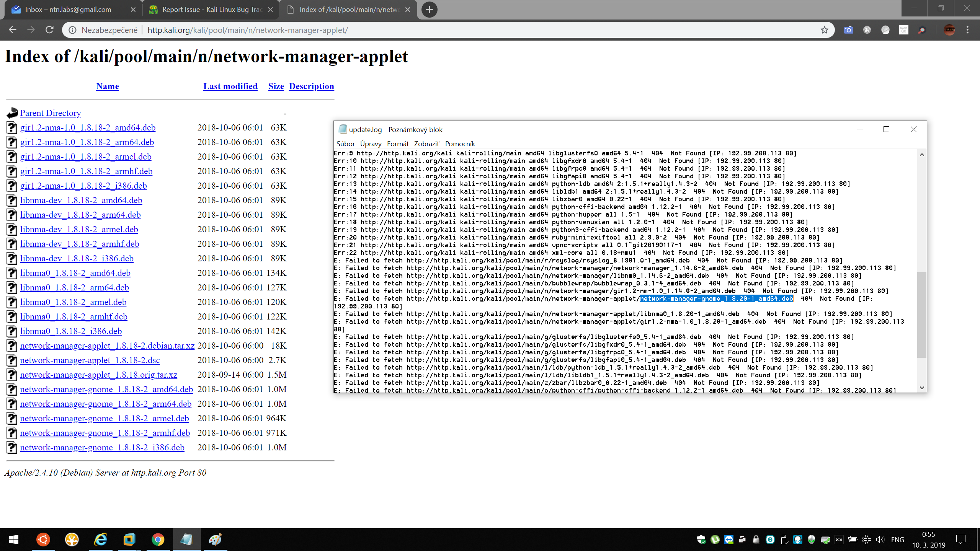980x551 pixels.
Task: Click the Notepad scrollbar down arrow
Action: (x=922, y=388)
